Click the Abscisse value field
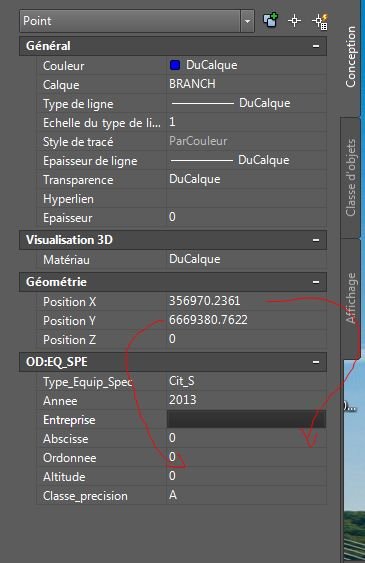 [247, 438]
